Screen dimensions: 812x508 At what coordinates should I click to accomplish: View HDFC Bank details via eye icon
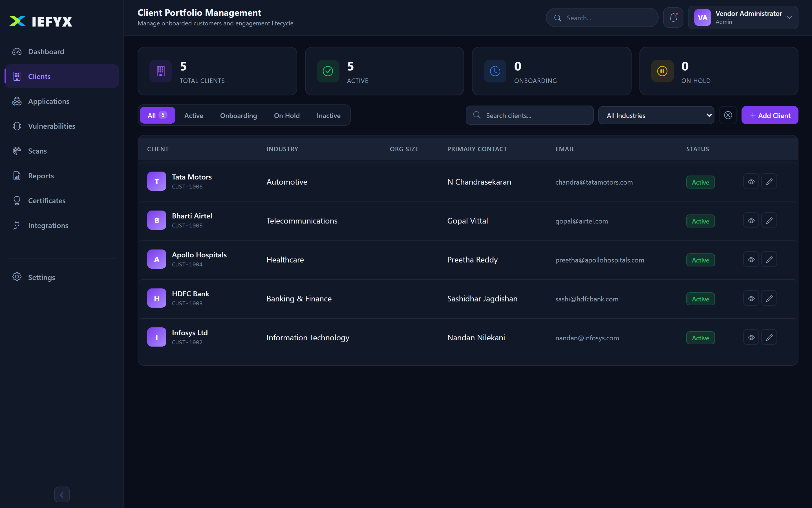click(x=751, y=298)
